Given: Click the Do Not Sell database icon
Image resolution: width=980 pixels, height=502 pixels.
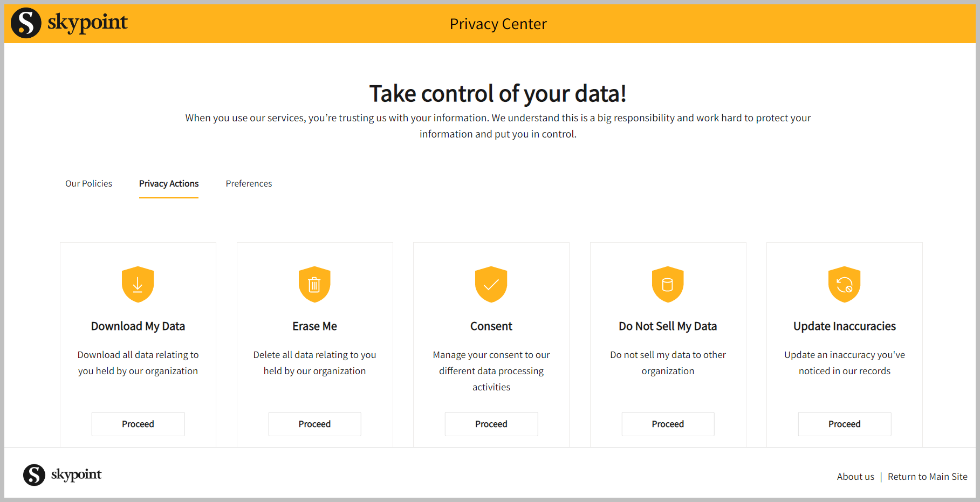Looking at the screenshot, I should point(668,284).
